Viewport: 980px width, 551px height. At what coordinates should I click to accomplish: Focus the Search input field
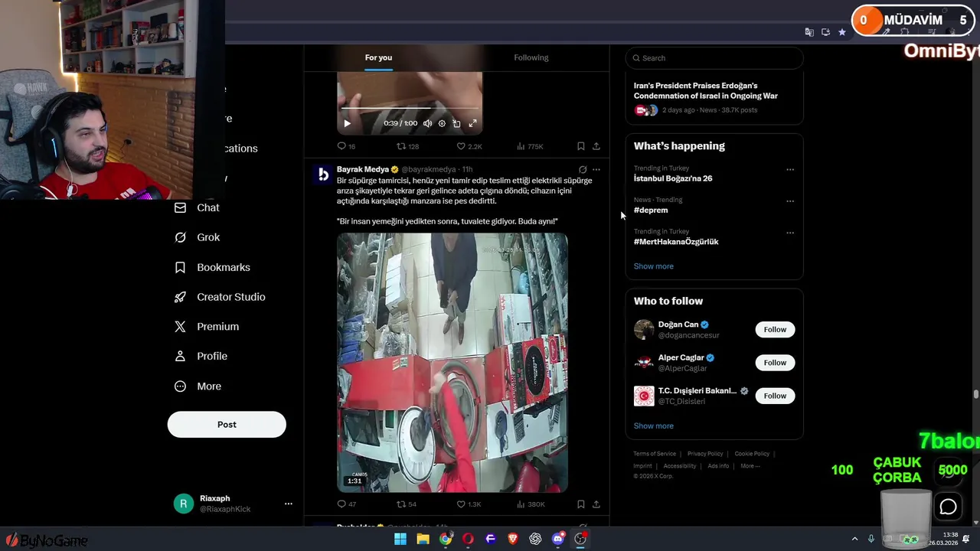(x=714, y=58)
